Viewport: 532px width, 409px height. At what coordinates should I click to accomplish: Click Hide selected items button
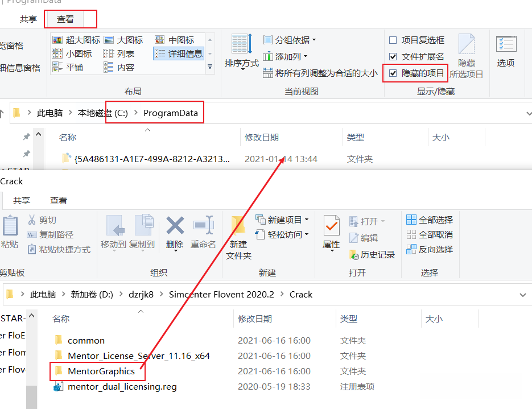point(467,56)
